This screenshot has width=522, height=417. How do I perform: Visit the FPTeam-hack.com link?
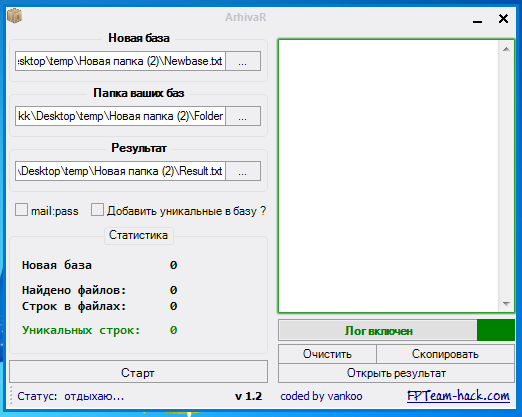(x=458, y=396)
